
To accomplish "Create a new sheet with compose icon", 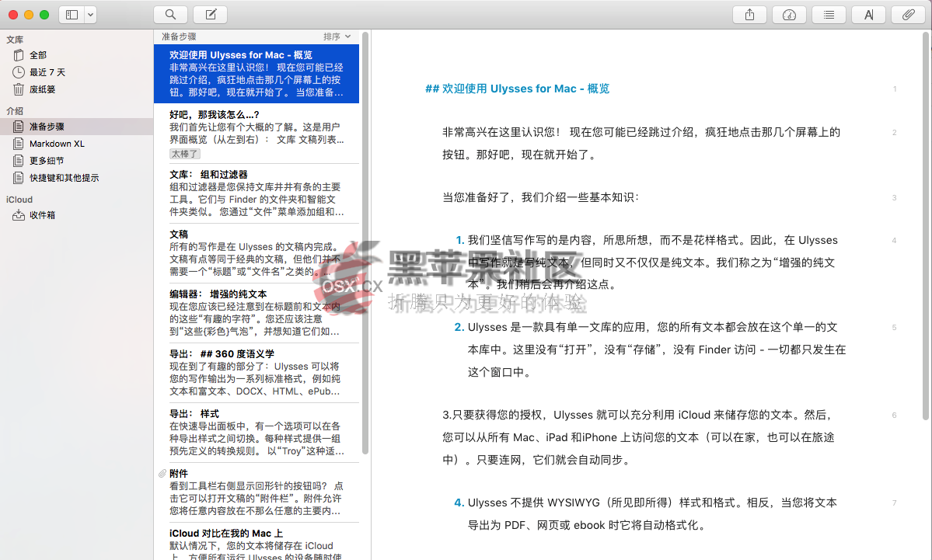I will click(211, 15).
